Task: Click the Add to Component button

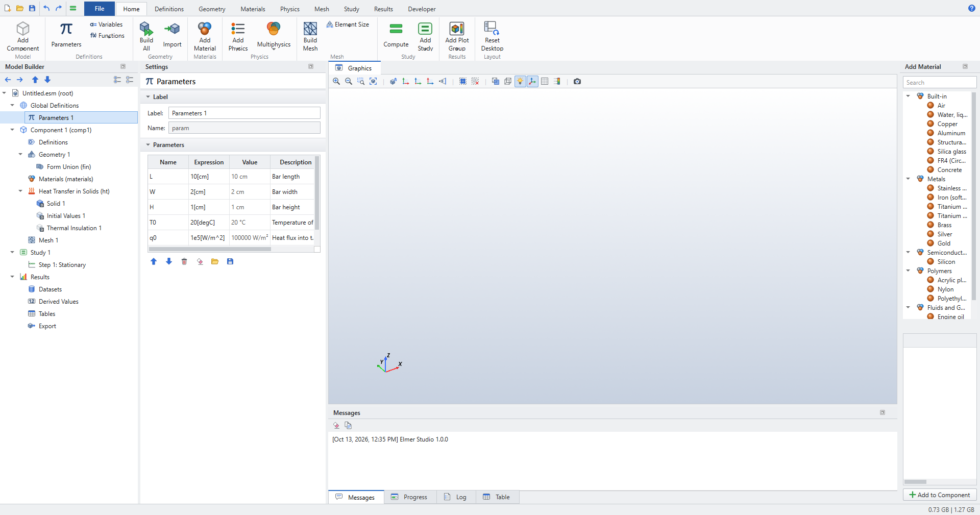Action: coord(940,495)
